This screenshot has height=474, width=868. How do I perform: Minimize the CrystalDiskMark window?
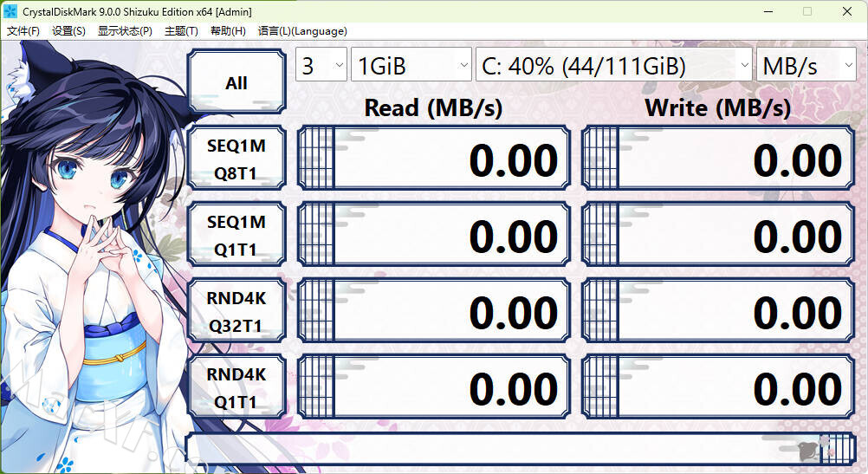point(768,11)
